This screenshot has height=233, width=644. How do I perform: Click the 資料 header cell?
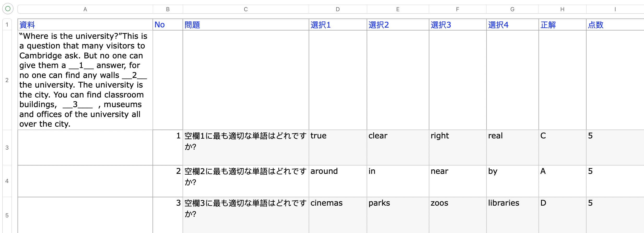pyautogui.click(x=85, y=25)
